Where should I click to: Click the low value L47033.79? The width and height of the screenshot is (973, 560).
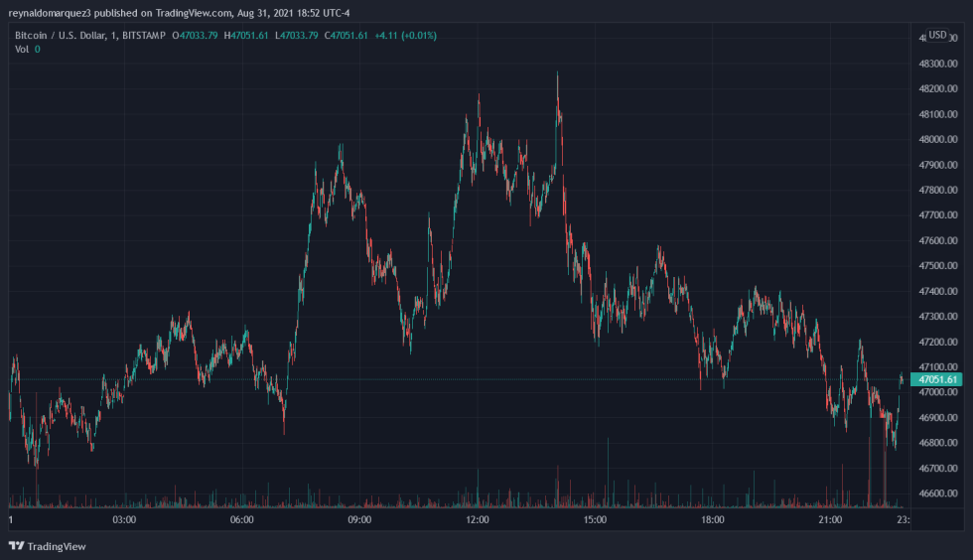point(297,36)
